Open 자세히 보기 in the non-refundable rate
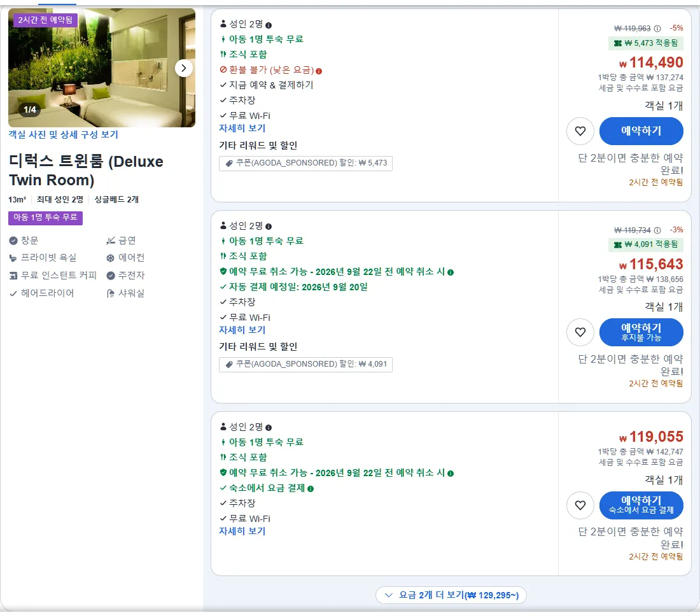Screen dimensions: 700x613 click(242, 128)
